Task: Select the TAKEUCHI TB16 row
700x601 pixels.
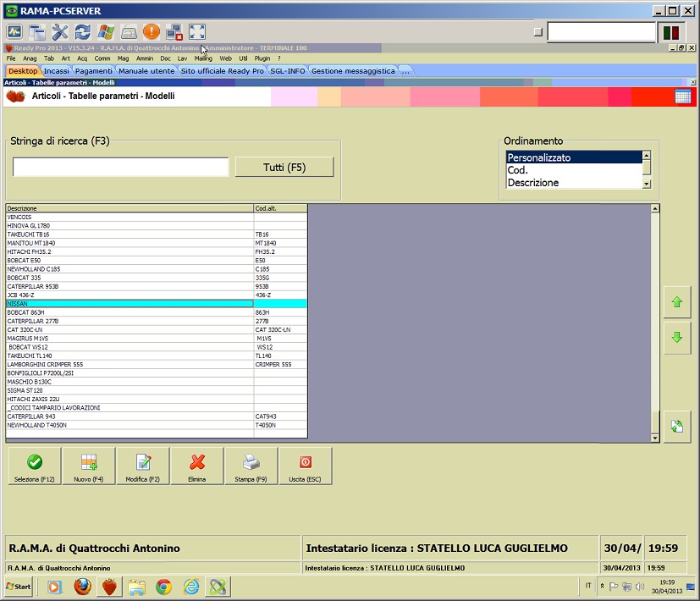Action: [x=157, y=234]
